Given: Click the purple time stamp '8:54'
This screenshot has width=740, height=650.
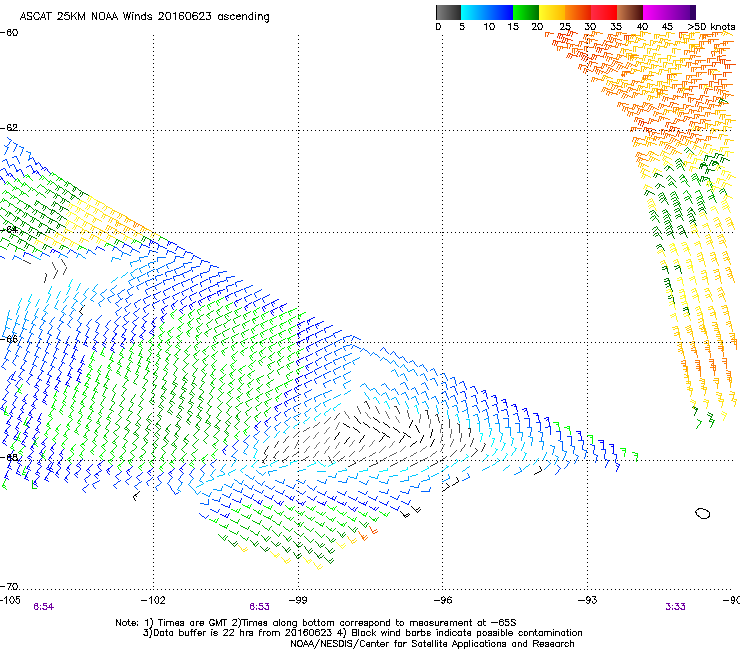Looking at the screenshot, I should tap(43, 607).
